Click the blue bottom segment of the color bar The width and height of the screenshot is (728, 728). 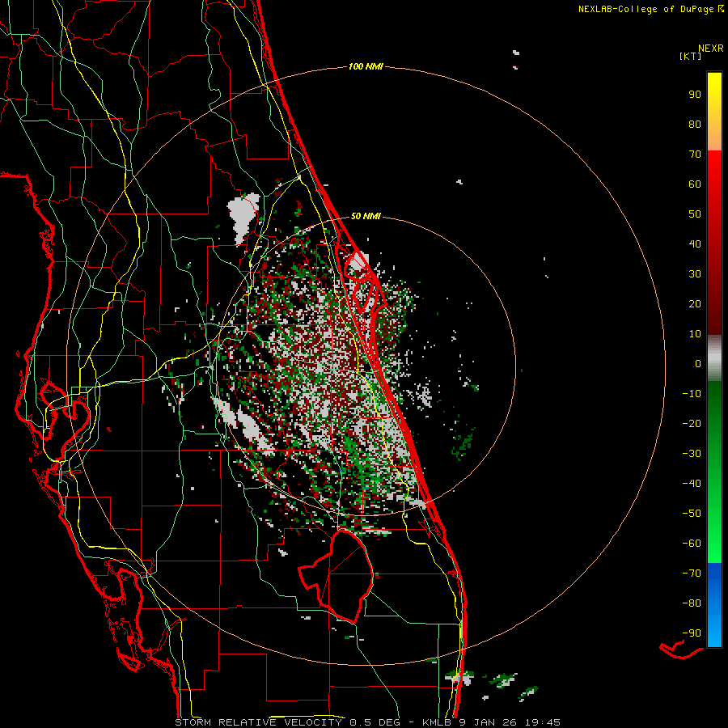714,605
